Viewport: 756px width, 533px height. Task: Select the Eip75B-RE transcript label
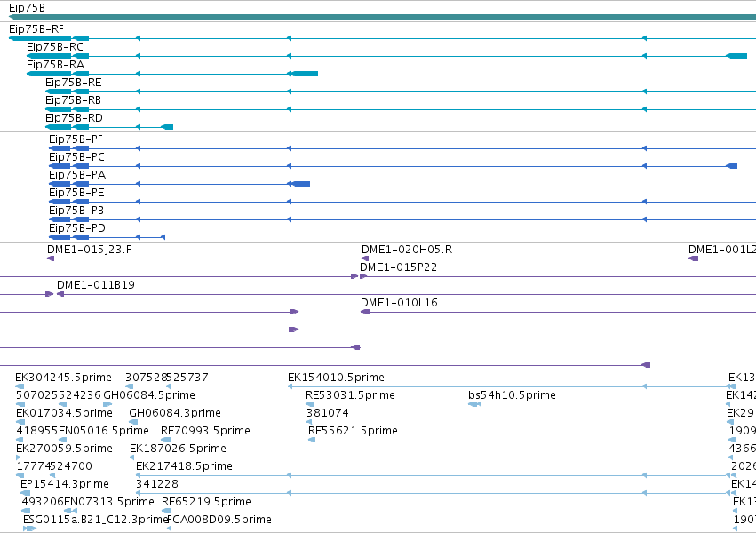point(73,83)
